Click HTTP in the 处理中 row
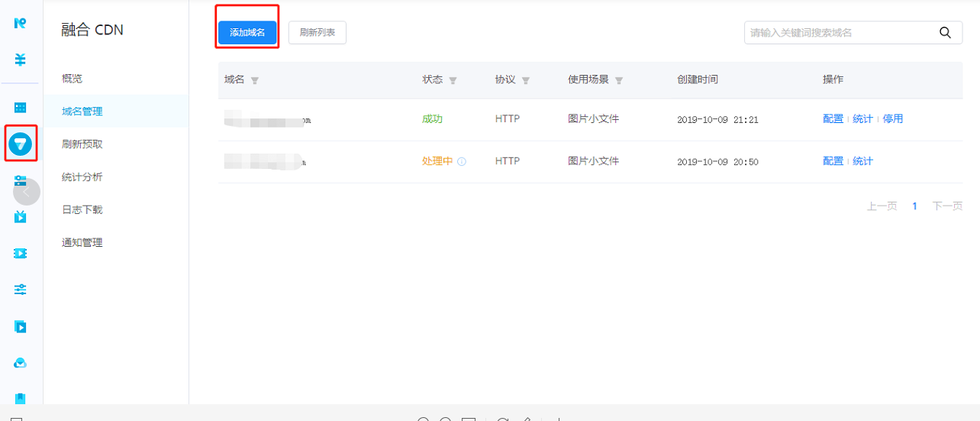The image size is (980, 421). pos(508,161)
